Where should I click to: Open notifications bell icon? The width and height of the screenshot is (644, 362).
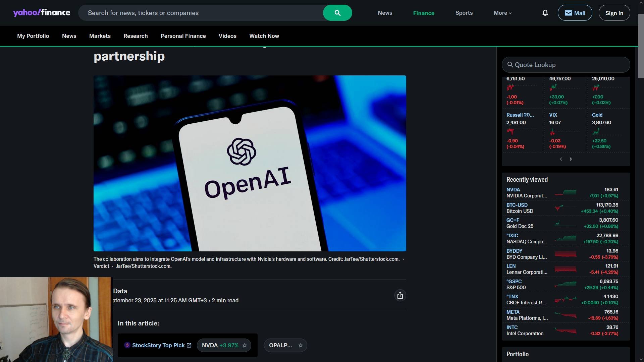tap(545, 13)
